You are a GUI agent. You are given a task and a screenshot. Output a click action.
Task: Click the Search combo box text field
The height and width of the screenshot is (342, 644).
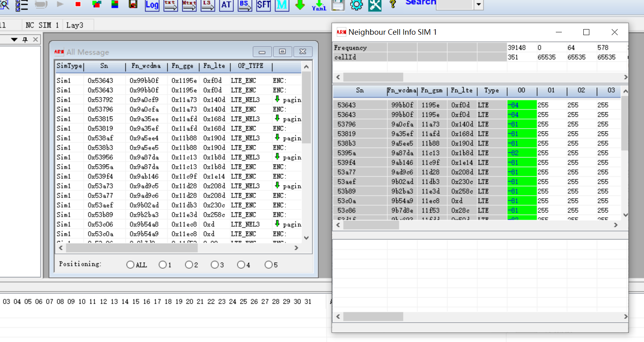[455, 4]
